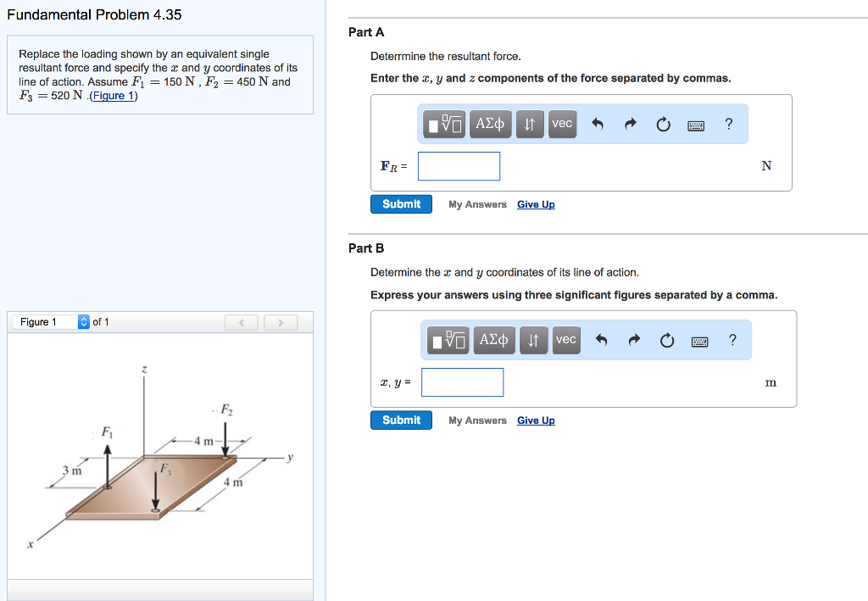Open help question mark in Part B
The width and height of the screenshot is (868, 601).
(x=732, y=340)
